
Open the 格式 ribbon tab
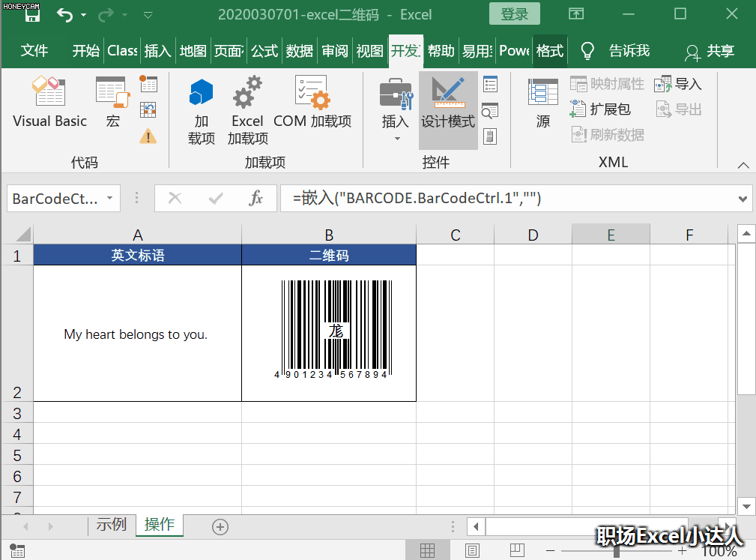point(550,50)
